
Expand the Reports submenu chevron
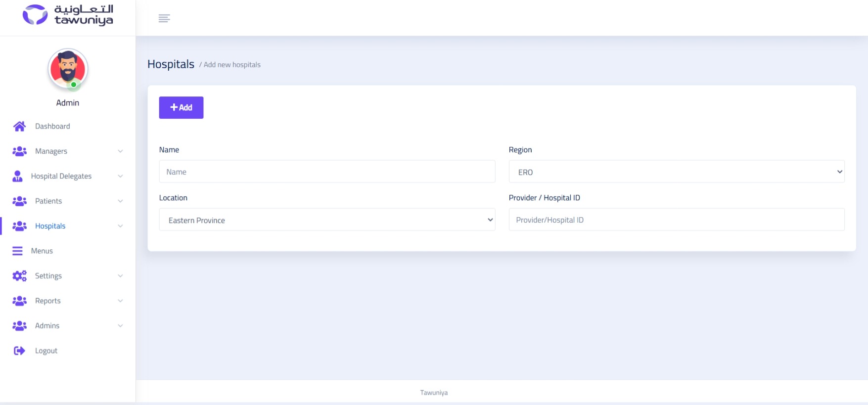(x=120, y=301)
